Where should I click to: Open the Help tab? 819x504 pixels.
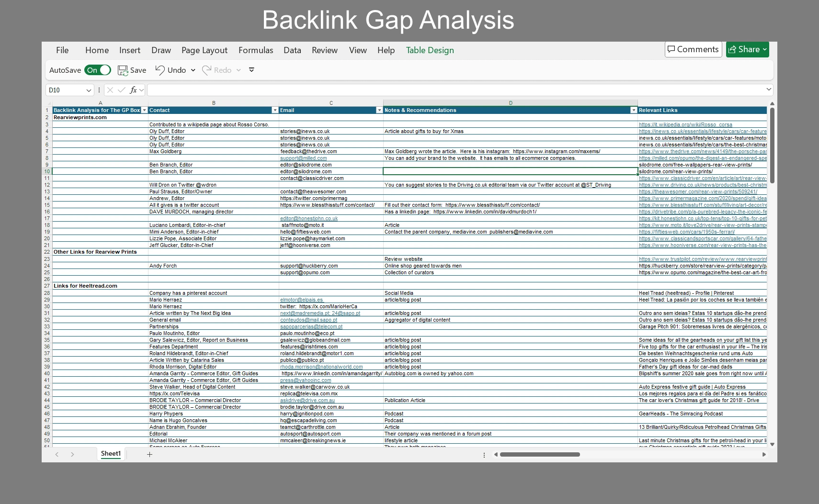(x=386, y=50)
